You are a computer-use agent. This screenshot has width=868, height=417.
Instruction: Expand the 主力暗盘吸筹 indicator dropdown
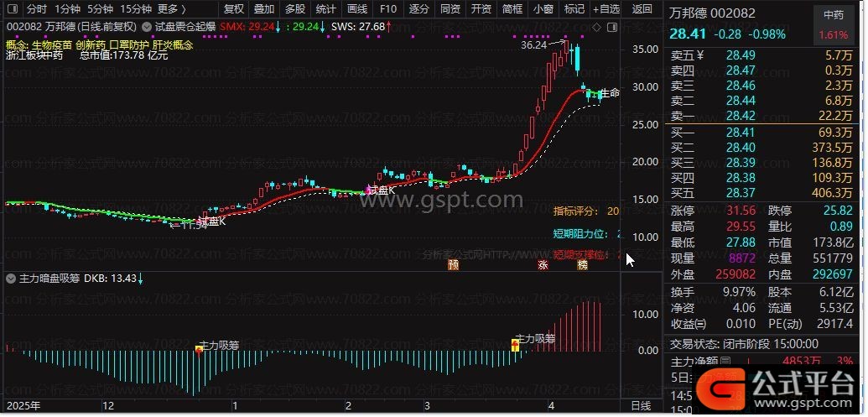(x=11, y=279)
